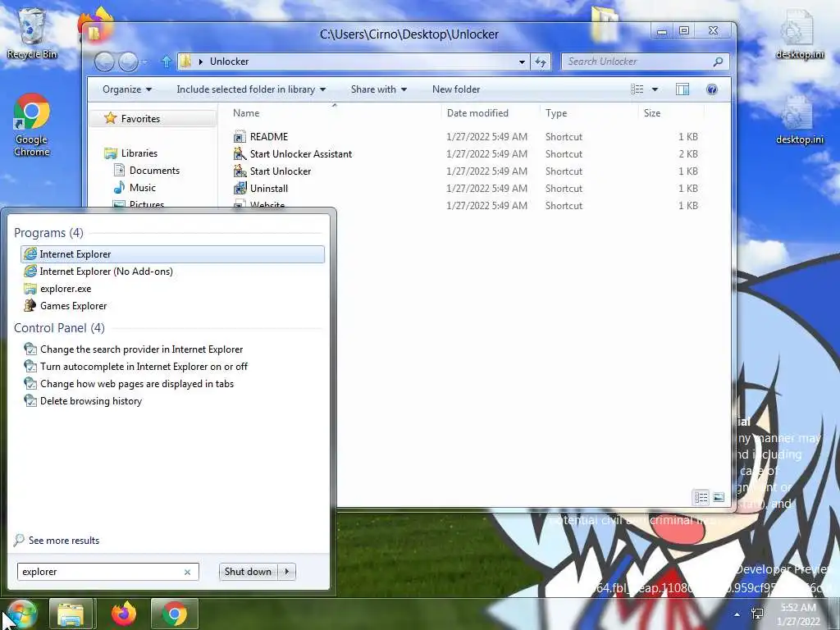840x630 pixels.
Task: Click the breadcrumb arrow before Unlocker
Action: (201, 62)
